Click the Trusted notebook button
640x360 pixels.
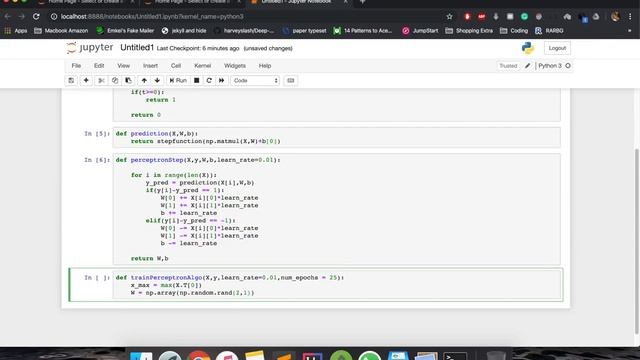[508, 66]
